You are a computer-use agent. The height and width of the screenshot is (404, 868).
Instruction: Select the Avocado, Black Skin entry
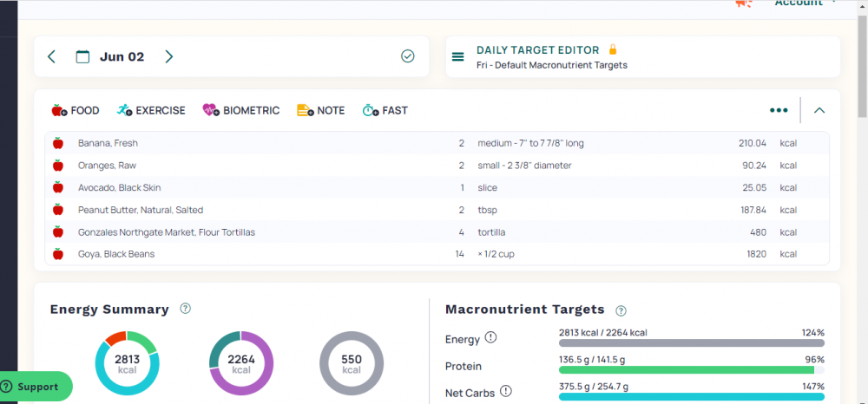point(437,187)
